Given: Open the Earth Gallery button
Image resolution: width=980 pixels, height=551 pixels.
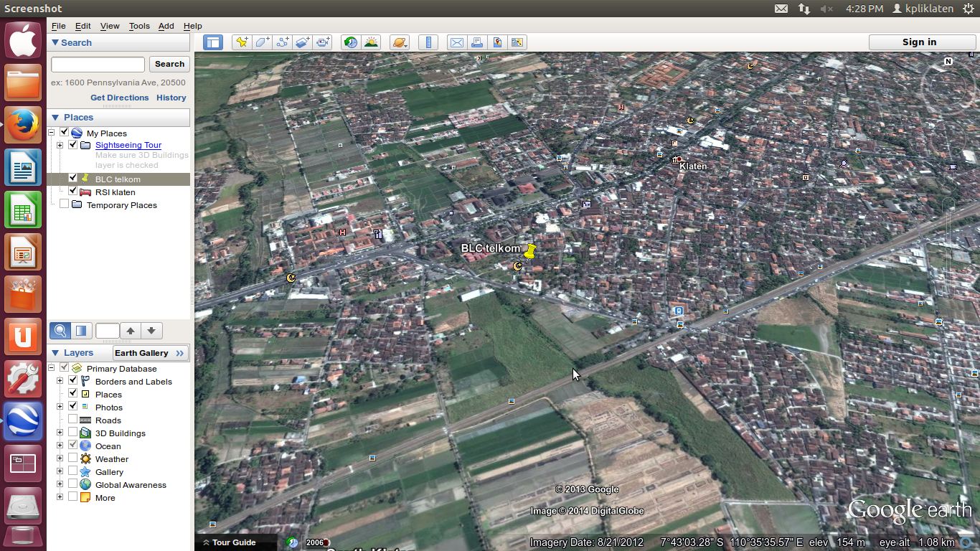Looking at the screenshot, I should click(x=150, y=353).
